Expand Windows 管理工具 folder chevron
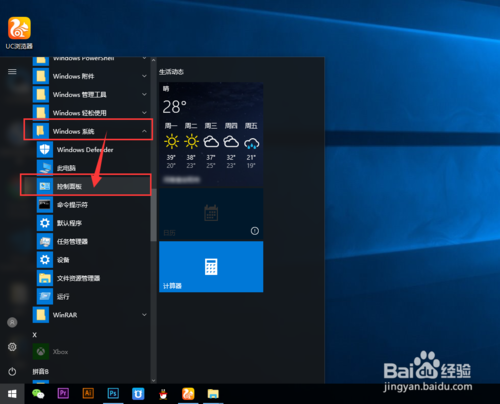The height and width of the screenshot is (404, 500). (x=144, y=95)
